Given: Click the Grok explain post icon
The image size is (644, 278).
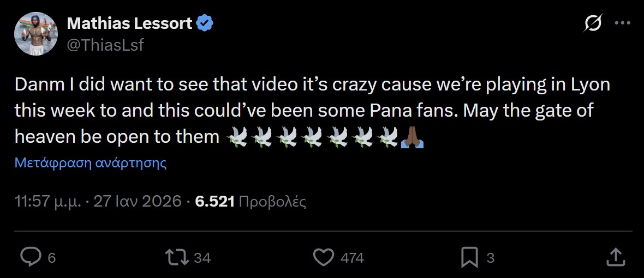Looking at the screenshot, I should [x=593, y=24].
